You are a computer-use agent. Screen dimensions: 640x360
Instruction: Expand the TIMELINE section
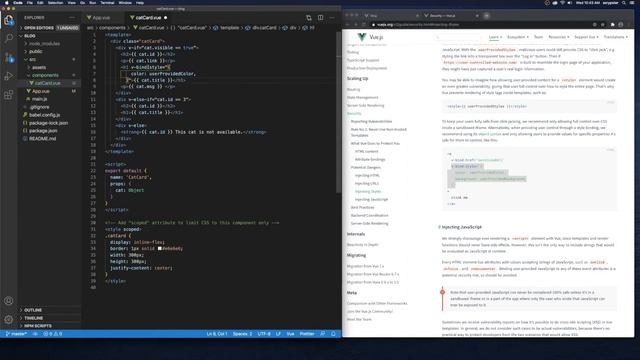(x=49, y=318)
